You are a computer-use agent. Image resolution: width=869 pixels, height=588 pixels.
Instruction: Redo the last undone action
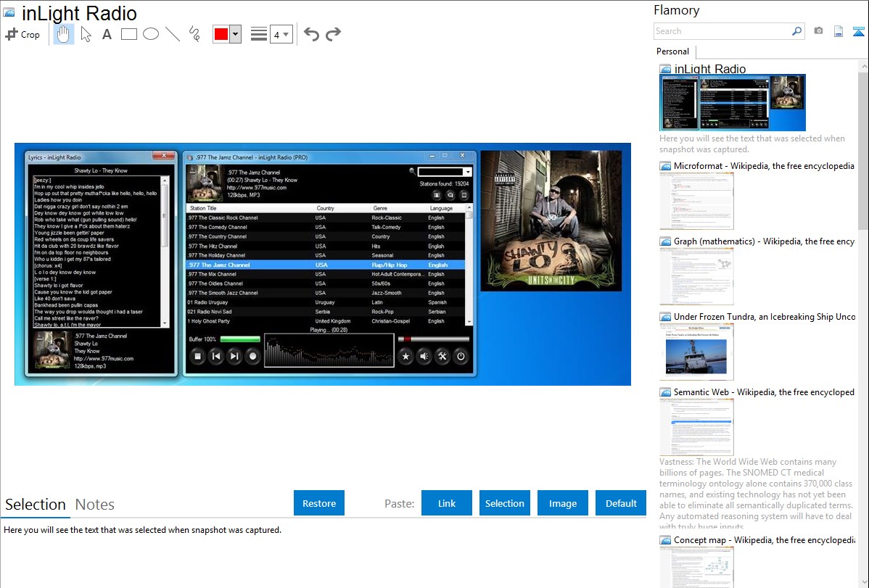(x=333, y=34)
